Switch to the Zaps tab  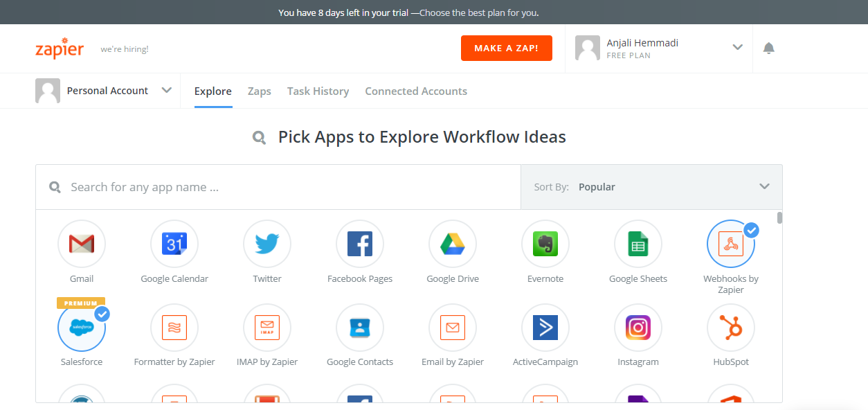(x=260, y=91)
